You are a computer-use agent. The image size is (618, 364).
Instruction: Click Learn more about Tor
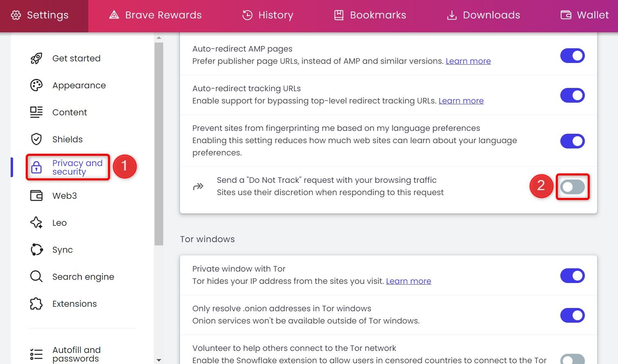click(x=408, y=281)
